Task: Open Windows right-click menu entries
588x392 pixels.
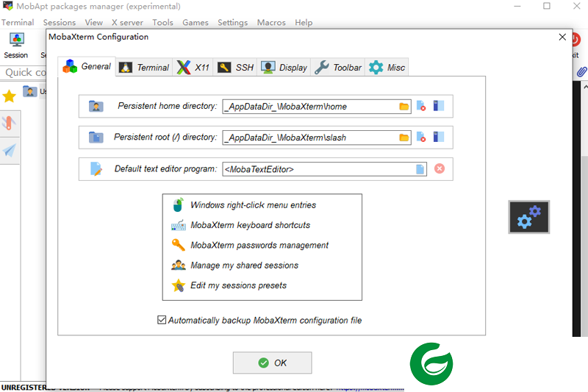Action: [x=253, y=205]
